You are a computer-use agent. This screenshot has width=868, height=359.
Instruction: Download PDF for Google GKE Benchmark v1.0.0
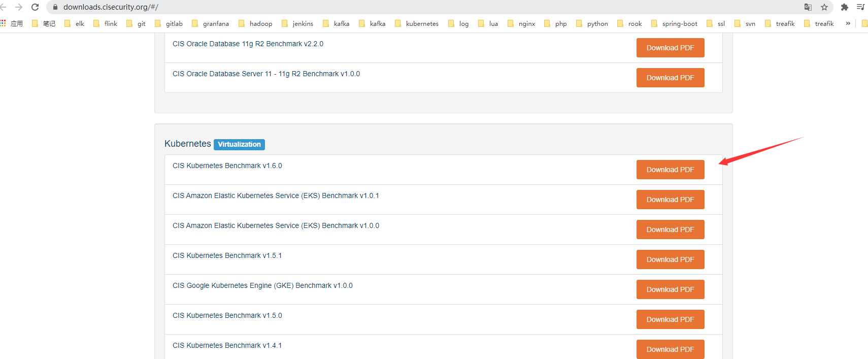(670, 289)
